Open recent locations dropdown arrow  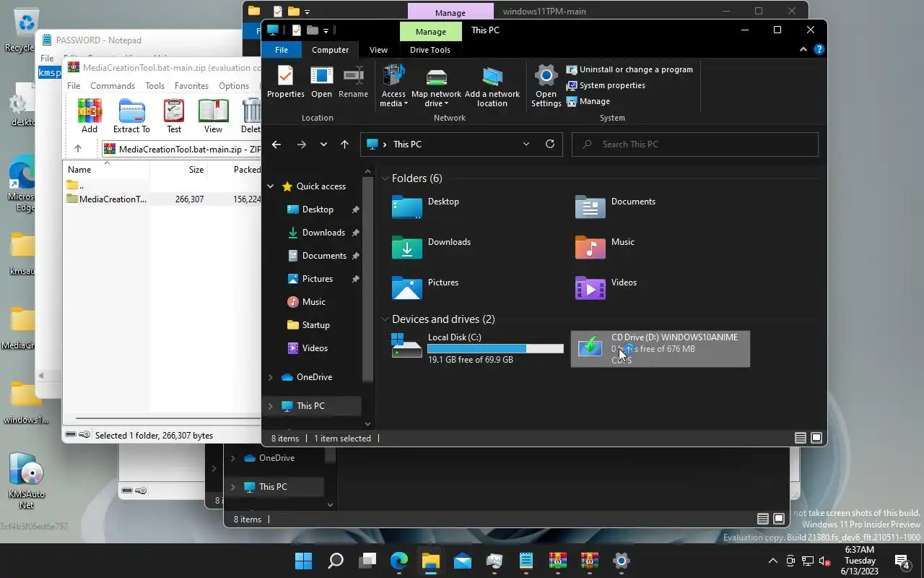323,144
